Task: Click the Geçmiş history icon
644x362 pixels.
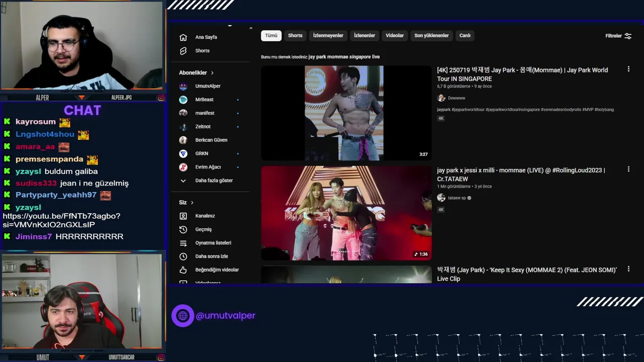Action: 183,229
